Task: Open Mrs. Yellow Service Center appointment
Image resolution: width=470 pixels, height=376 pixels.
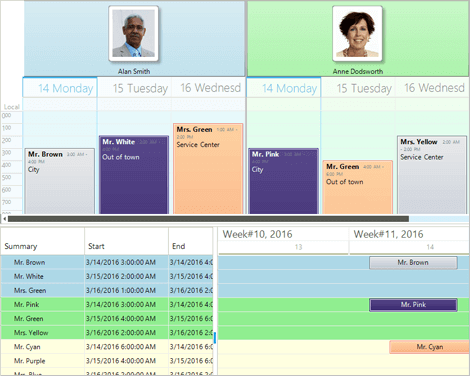Action: (432, 175)
